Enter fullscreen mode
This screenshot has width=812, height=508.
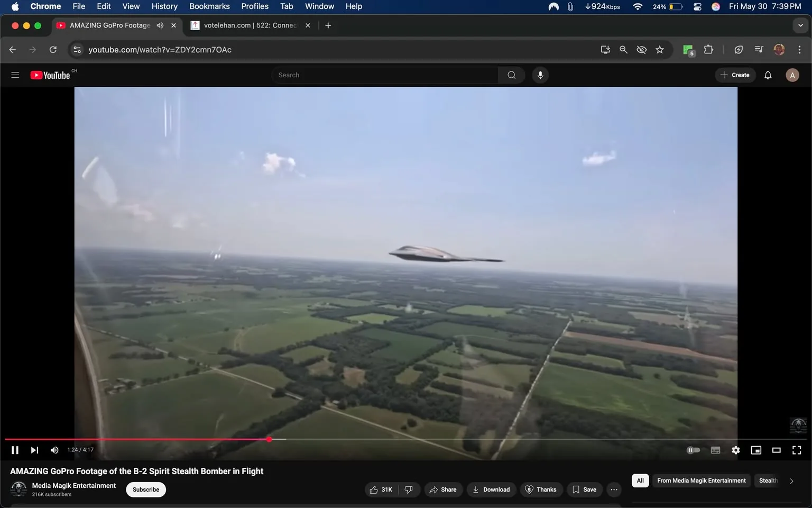click(796, 450)
